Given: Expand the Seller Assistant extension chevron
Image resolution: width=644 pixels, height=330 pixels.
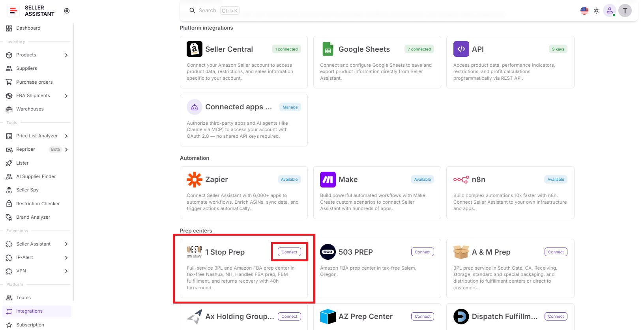Looking at the screenshot, I should pyautogui.click(x=66, y=244).
